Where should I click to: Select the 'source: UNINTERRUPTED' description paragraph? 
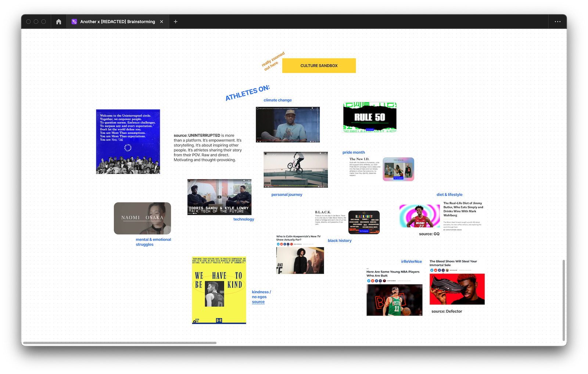click(x=208, y=148)
